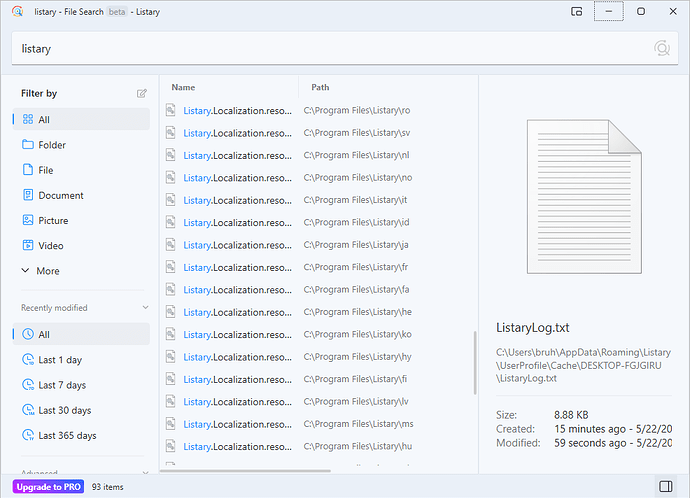
Task: Click path C:\Program Files\Listary\fr
Action: [x=356, y=267]
